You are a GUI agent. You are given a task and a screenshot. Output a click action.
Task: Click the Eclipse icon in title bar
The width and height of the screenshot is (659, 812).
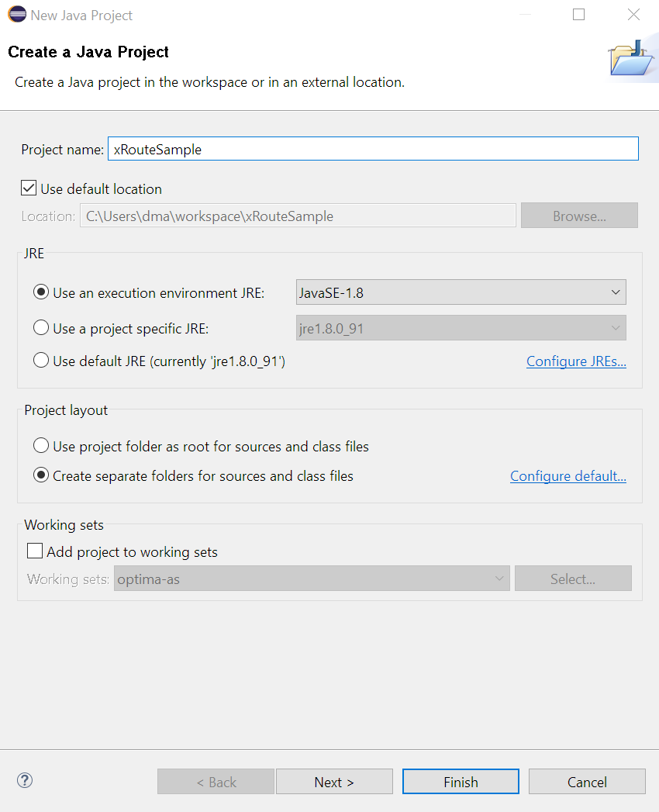(16, 15)
